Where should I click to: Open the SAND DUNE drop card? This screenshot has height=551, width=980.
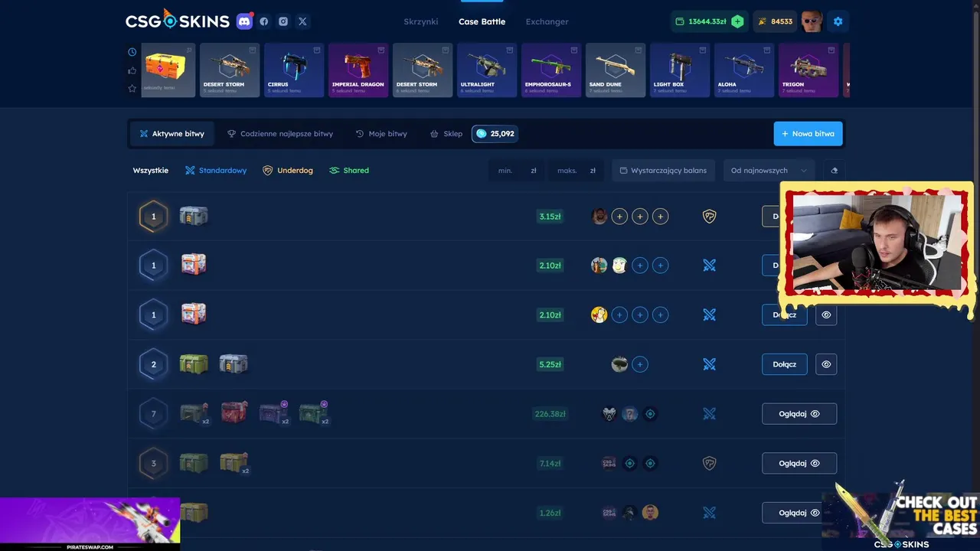pyautogui.click(x=616, y=70)
